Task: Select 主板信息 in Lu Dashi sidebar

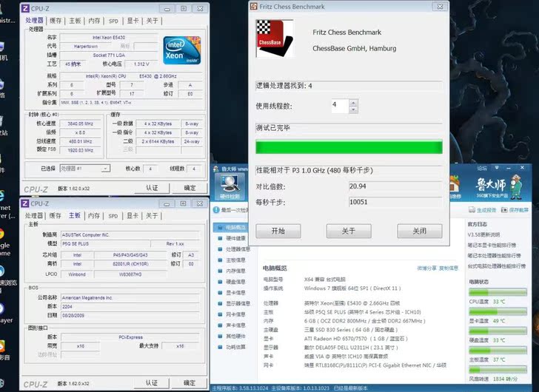Action: [x=232, y=260]
